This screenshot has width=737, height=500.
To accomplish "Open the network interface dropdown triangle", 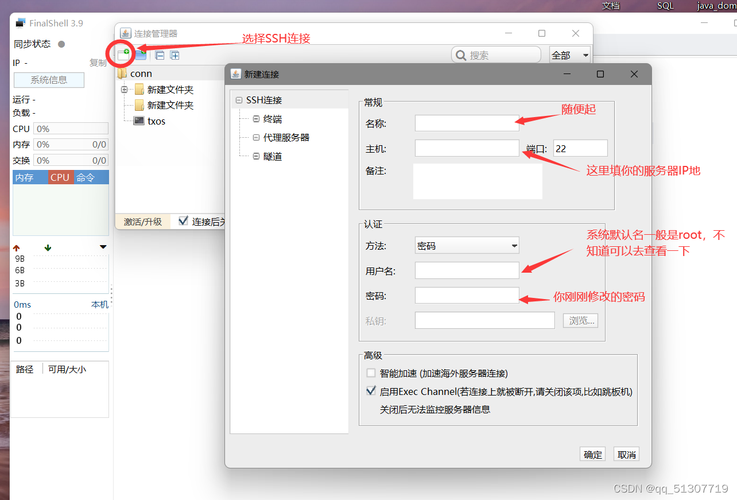I will [103, 247].
